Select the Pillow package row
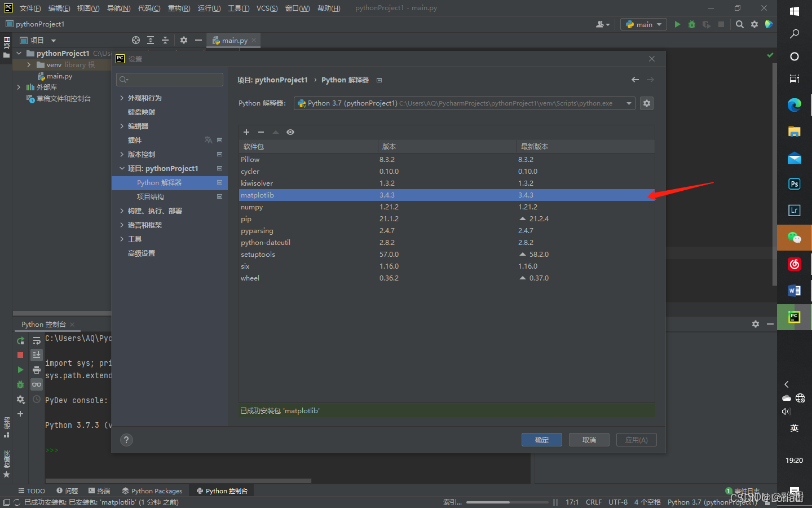The image size is (812, 508). pos(447,159)
